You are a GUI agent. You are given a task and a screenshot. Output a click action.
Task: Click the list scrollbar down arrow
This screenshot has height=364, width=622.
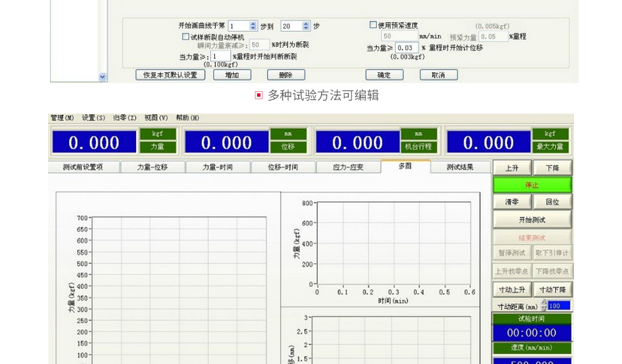click(x=103, y=77)
